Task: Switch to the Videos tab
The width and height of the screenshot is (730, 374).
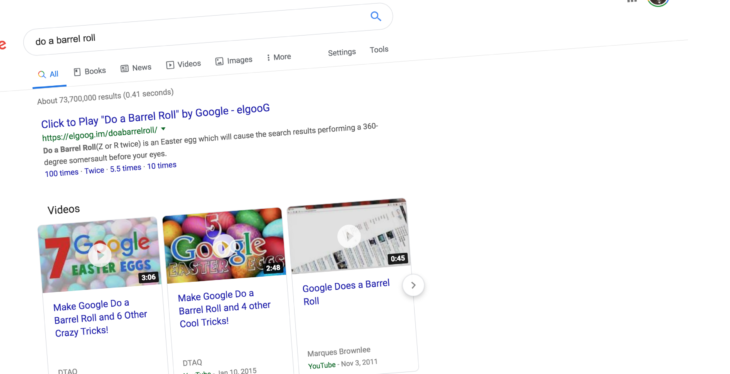Action: 183,64
